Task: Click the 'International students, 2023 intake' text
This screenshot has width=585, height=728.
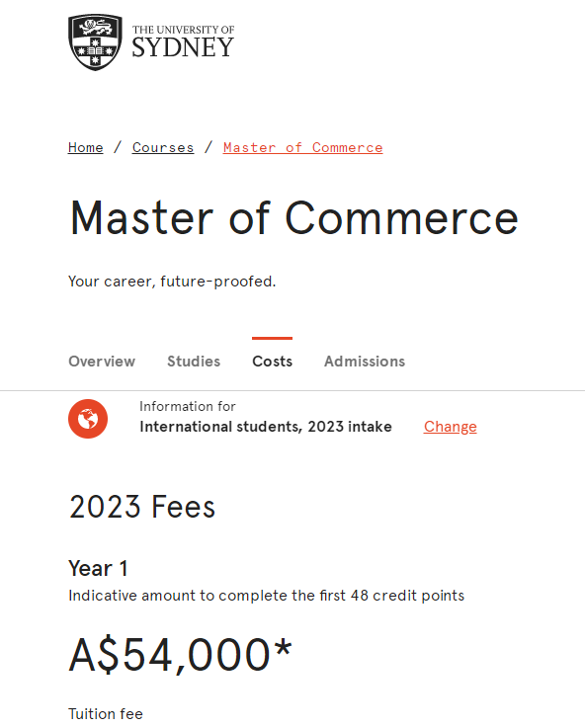Action: point(266,427)
